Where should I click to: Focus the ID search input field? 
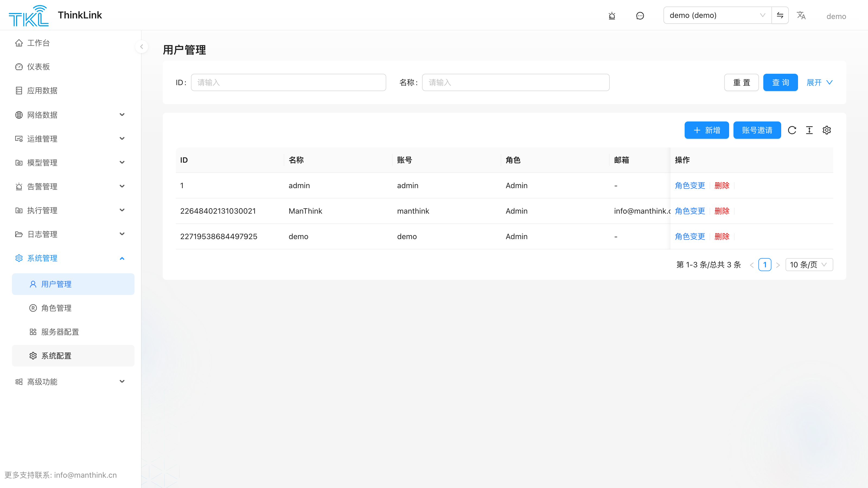pos(288,82)
